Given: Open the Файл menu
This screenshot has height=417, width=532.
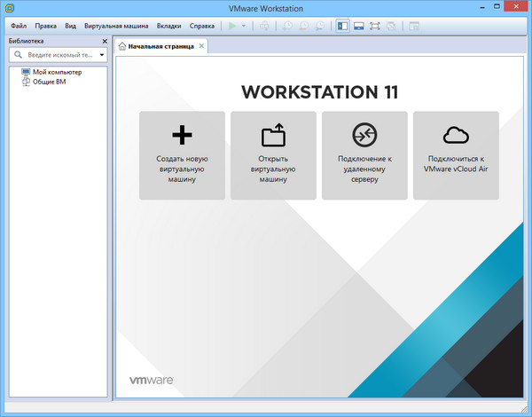Looking at the screenshot, I should coord(19,27).
